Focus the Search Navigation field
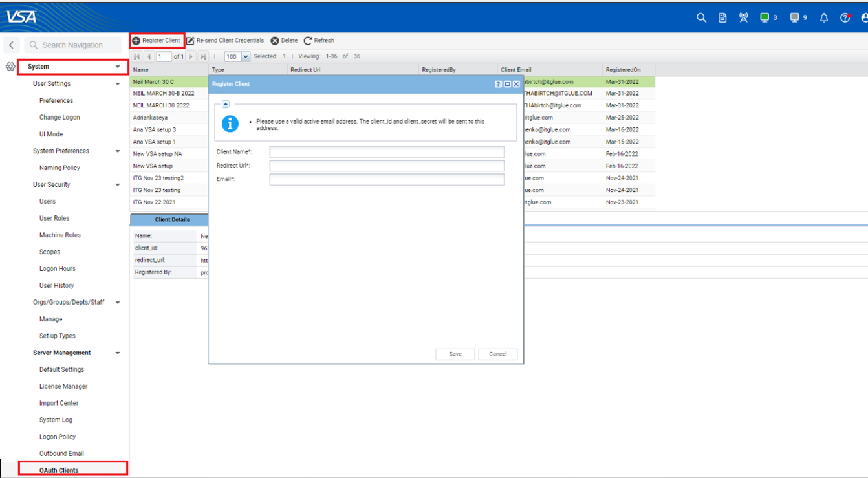This screenshot has height=478, width=868. click(72, 45)
